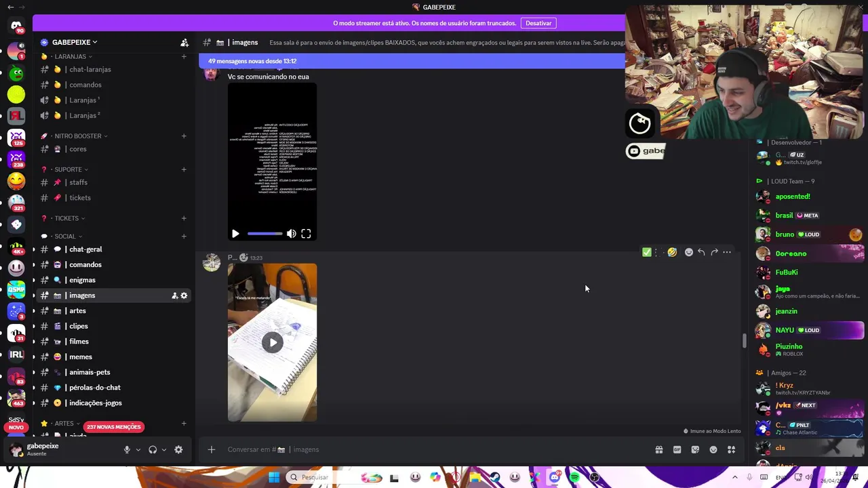Open the sticker picker in chat bar

coord(695,449)
